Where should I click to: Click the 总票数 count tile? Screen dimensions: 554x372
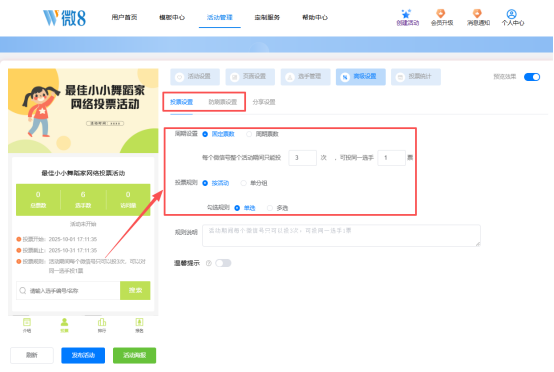[38, 200]
